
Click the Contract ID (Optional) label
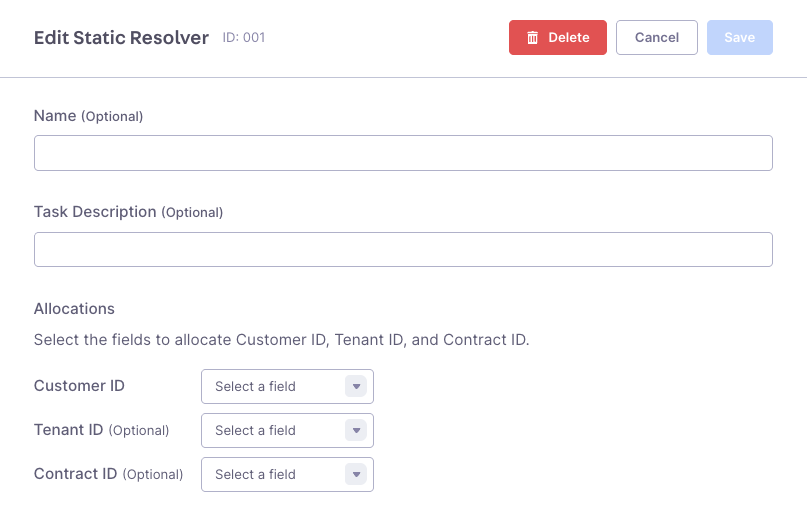click(109, 474)
